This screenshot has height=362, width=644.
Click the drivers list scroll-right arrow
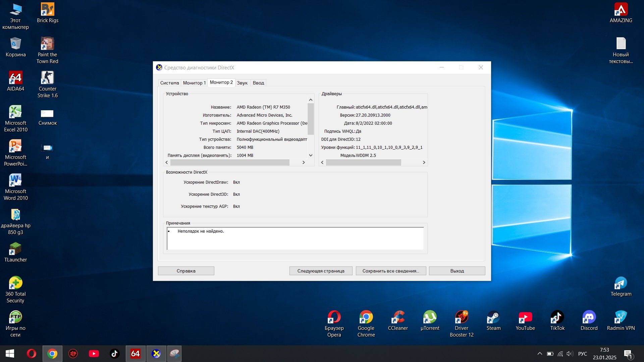pos(424,162)
